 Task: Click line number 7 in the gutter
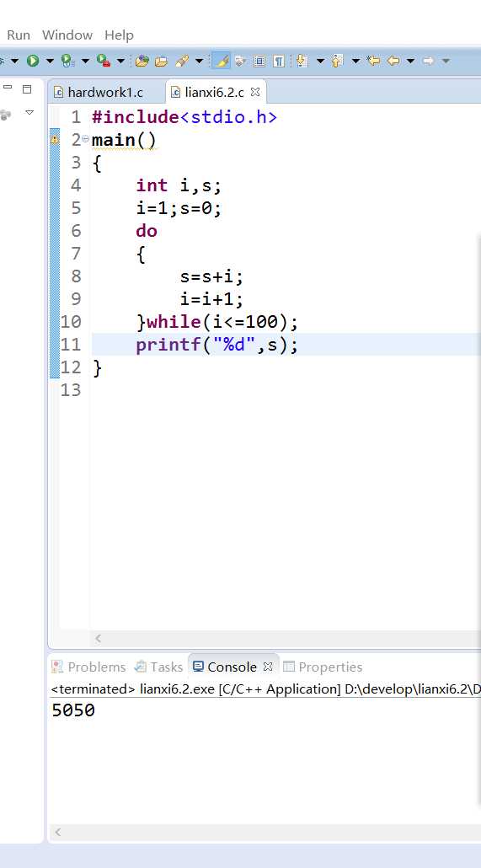(76, 254)
